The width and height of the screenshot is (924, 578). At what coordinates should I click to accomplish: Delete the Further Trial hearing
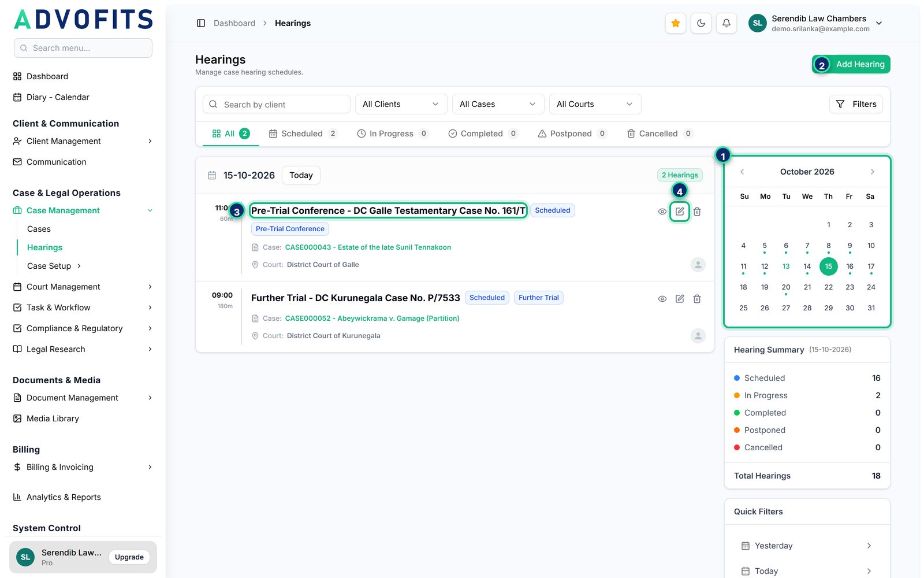point(697,299)
